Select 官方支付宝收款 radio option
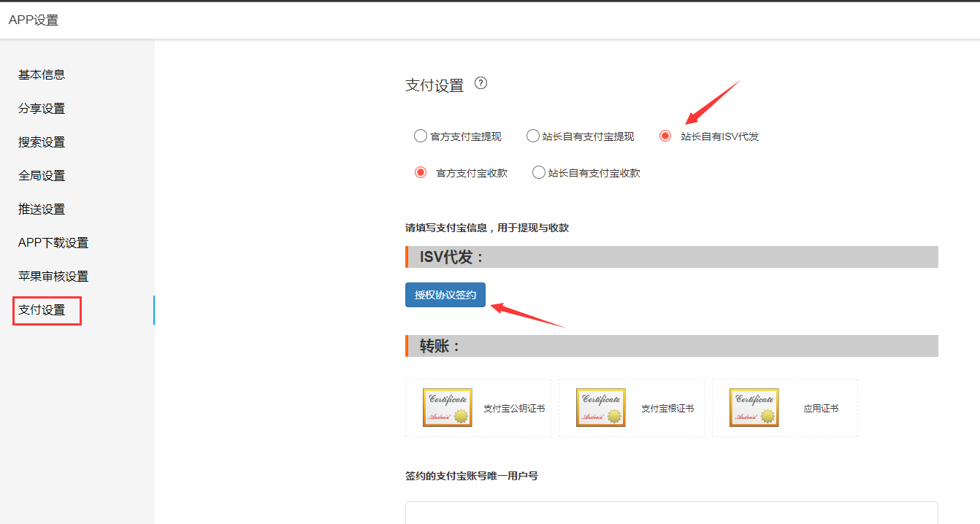This screenshot has width=980, height=524. 421,173
